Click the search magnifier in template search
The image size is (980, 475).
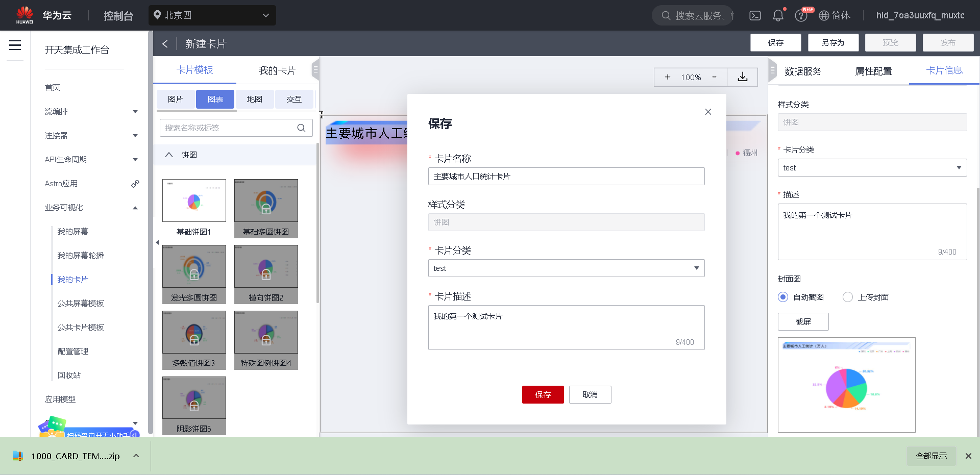[301, 128]
